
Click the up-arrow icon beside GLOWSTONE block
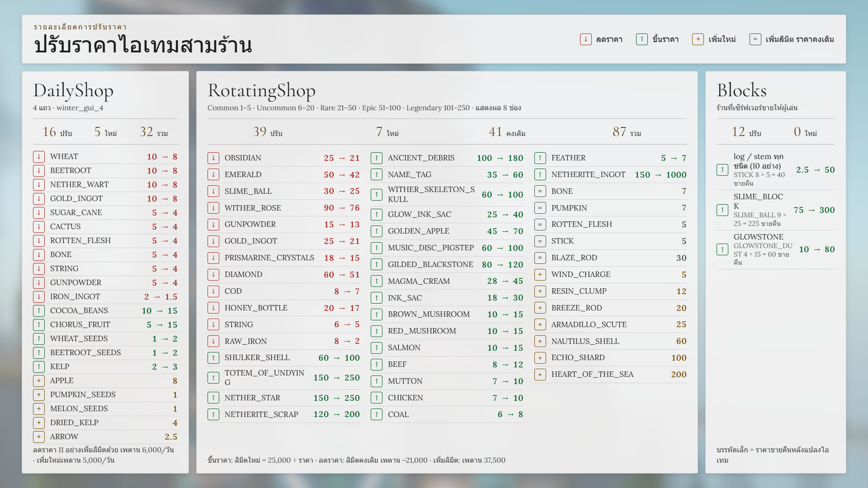pyautogui.click(x=722, y=249)
